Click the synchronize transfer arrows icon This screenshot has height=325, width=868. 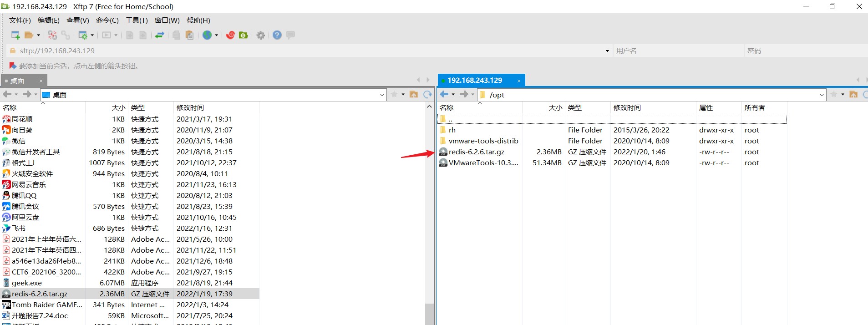coord(160,35)
